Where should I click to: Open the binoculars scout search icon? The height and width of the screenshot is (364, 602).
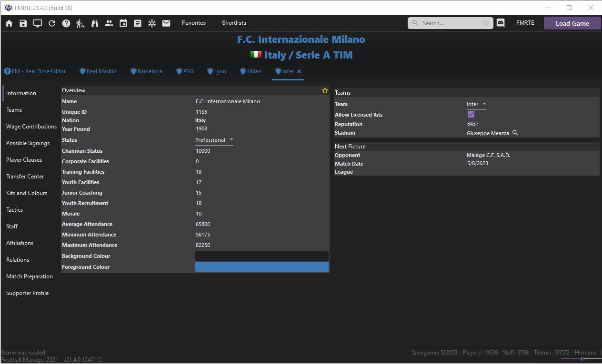click(95, 23)
